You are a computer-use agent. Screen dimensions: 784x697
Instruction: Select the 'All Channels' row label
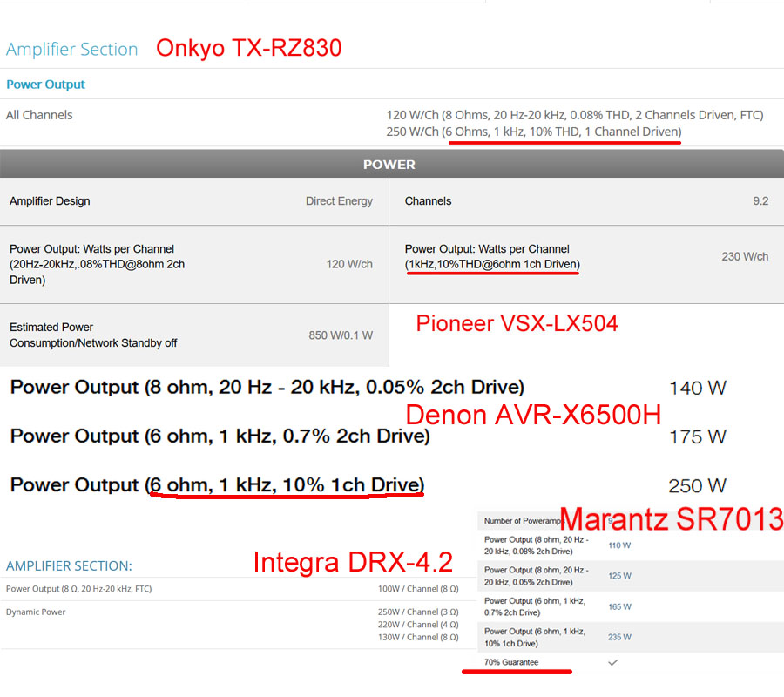tap(39, 115)
